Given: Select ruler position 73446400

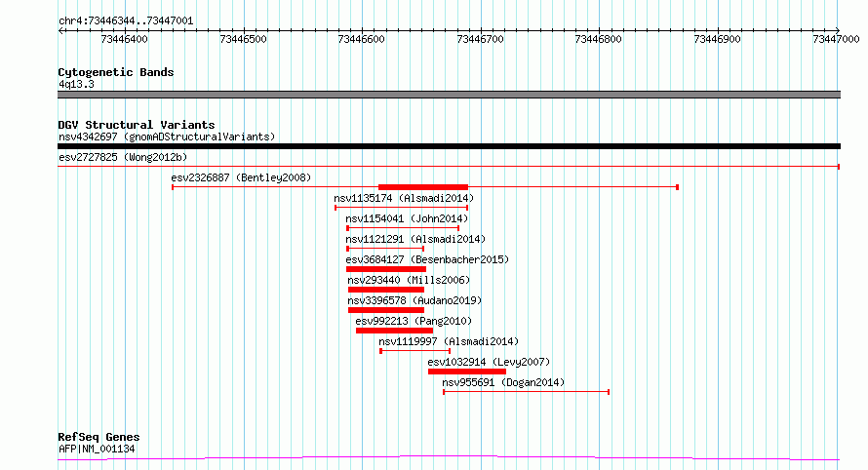Looking at the screenshot, I should 125,39.
